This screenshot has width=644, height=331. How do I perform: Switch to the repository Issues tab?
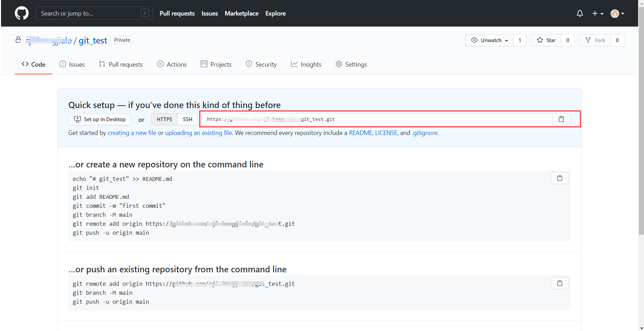pos(72,64)
